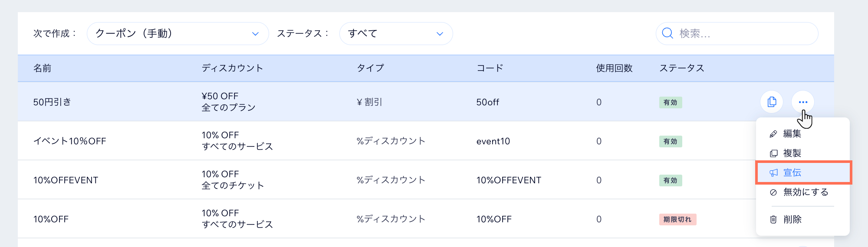
Task: Choose 無効にする in the actions menu
Action: click(806, 192)
